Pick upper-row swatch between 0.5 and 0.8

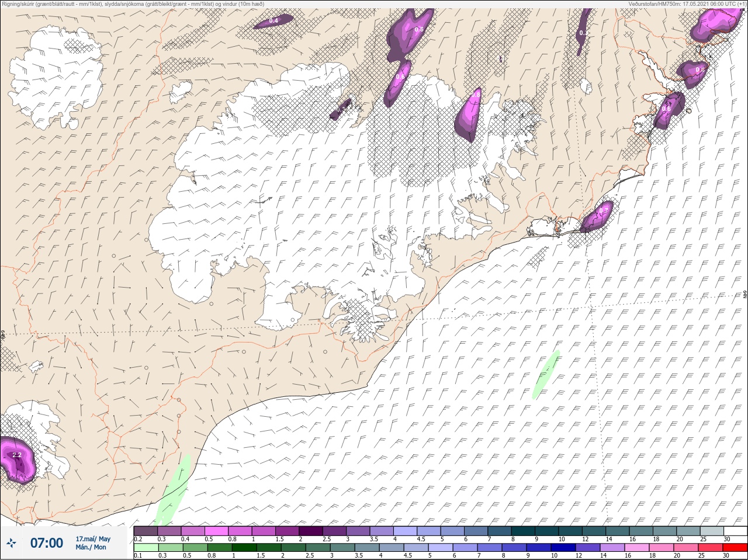click(216, 531)
